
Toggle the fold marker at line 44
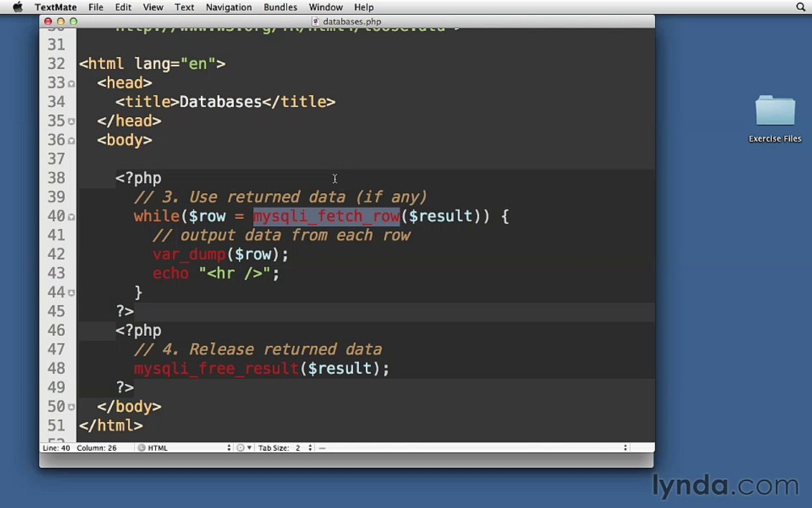pyautogui.click(x=71, y=293)
